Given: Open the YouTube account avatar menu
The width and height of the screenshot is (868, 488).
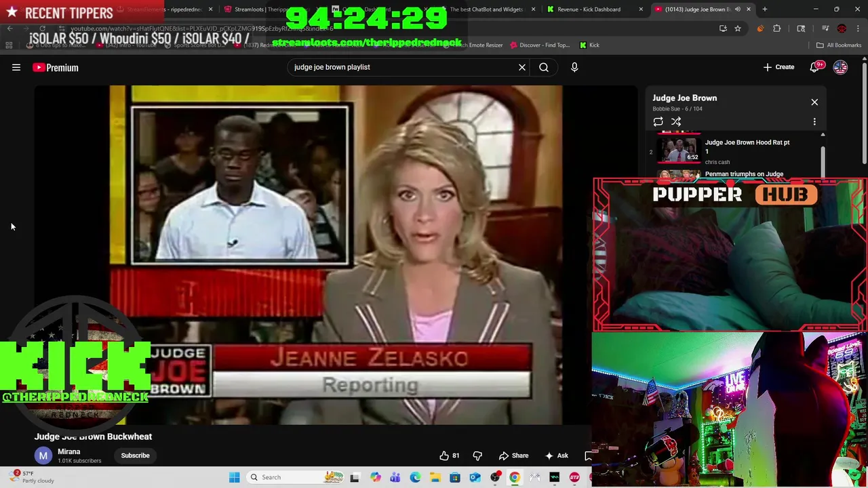Looking at the screenshot, I should (840, 67).
